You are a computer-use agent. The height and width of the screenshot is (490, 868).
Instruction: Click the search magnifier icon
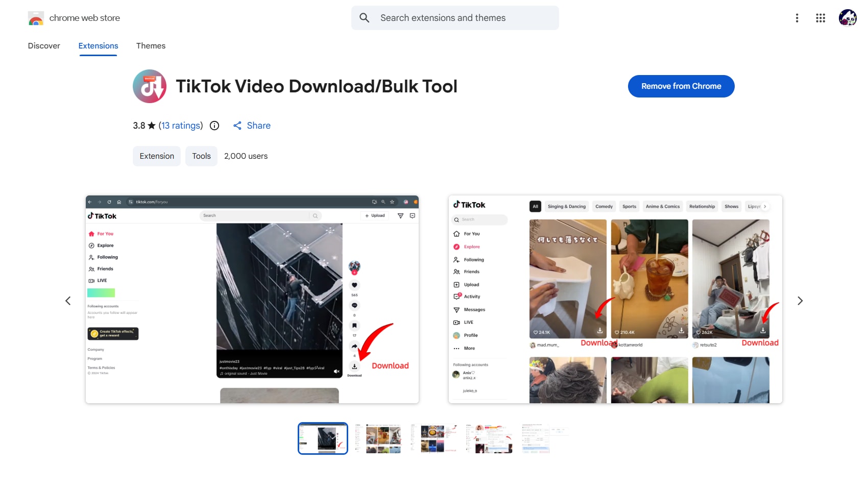(x=364, y=17)
